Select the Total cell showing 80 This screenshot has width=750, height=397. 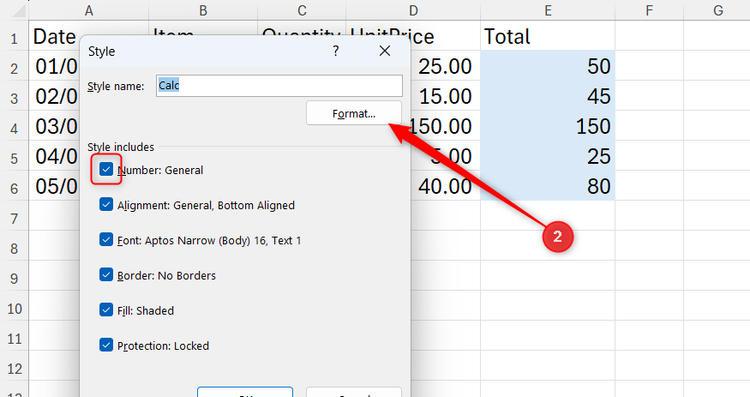coord(548,186)
